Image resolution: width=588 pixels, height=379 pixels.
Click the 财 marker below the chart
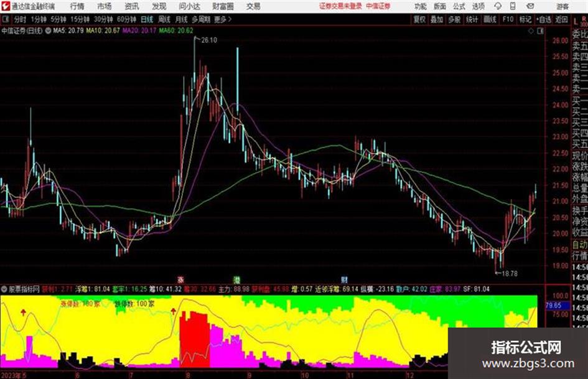344,279
